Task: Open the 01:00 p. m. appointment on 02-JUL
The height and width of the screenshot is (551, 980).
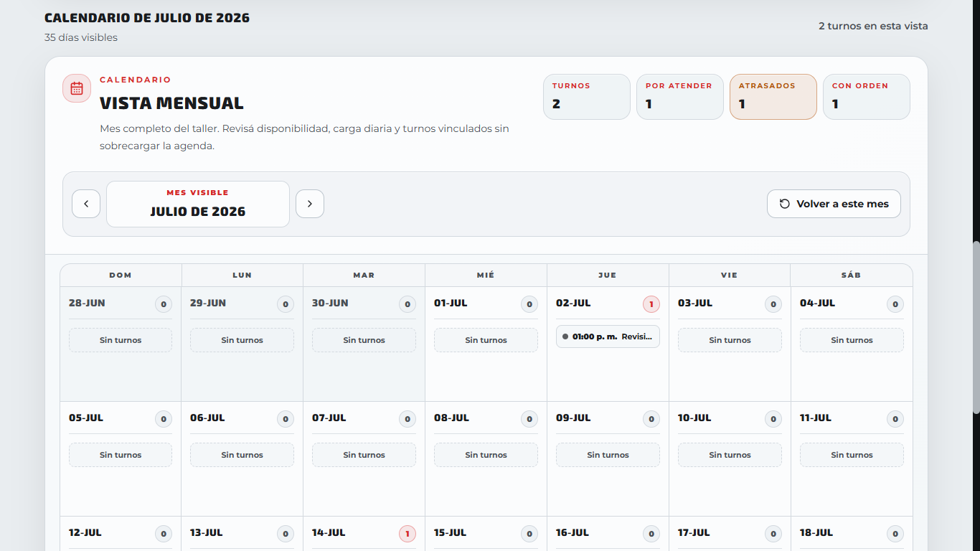Action: (608, 336)
